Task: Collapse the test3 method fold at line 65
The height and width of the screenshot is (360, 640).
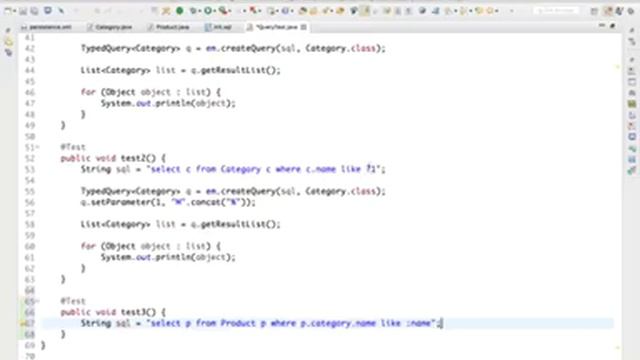Action: (38, 301)
